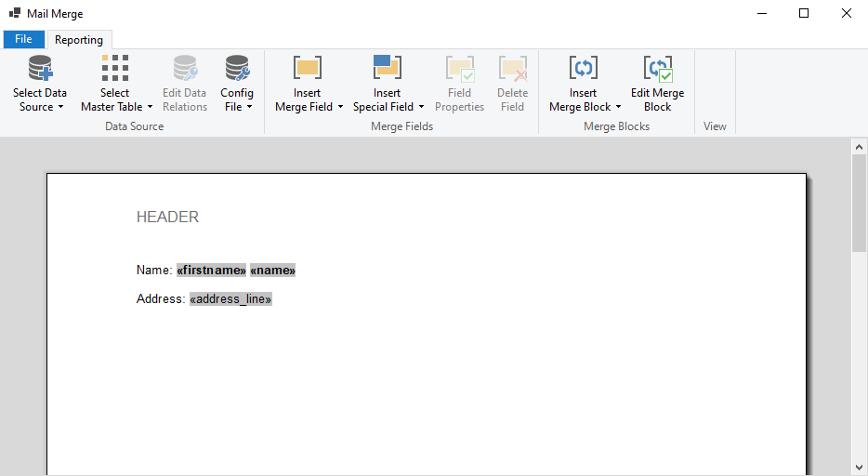Close the Mail Merge window

(847, 13)
